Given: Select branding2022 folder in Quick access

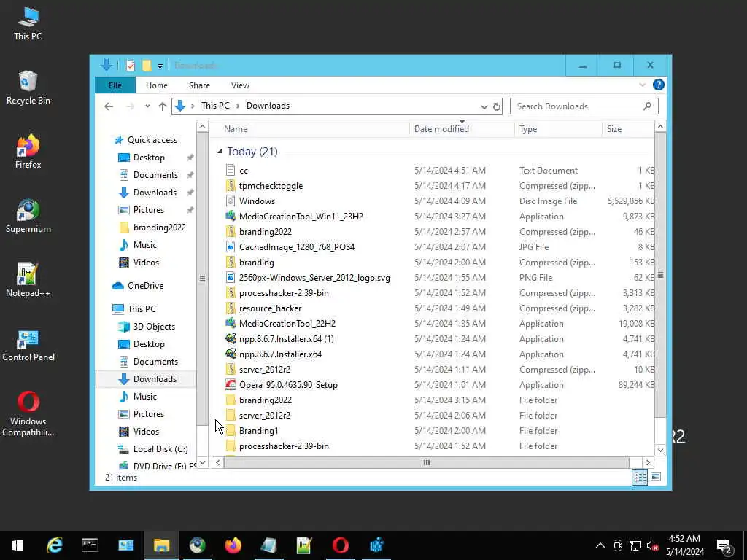Looking at the screenshot, I should [x=159, y=227].
